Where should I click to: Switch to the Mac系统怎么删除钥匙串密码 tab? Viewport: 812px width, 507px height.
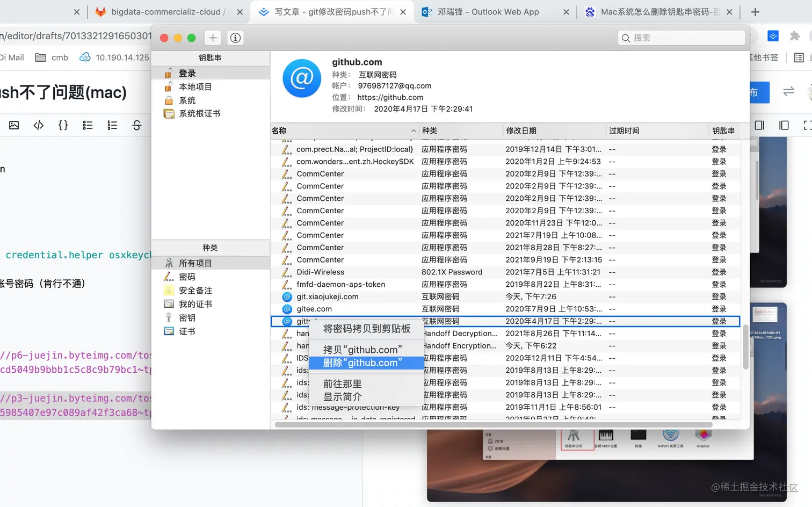[659, 12]
